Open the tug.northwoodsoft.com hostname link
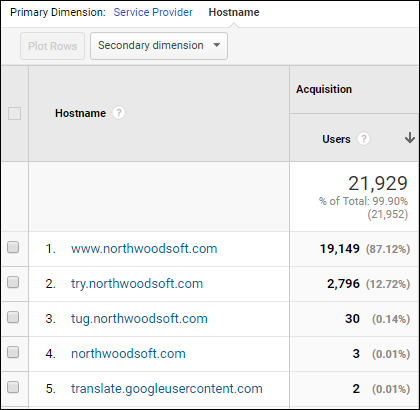The height and width of the screenshot is (410, 420). click(x=139, y=319)
